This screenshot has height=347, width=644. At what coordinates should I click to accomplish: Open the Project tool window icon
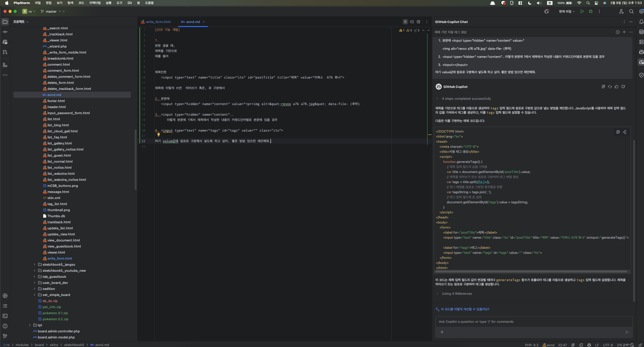[x=5, y=22]
